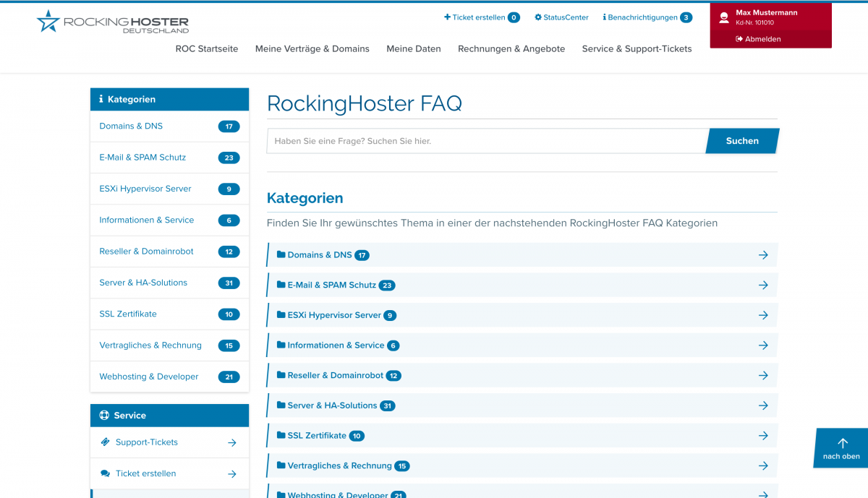Open Service & Support-Tickets menu item
Screen dimensions: 868x498
click(x=637, y=49)
